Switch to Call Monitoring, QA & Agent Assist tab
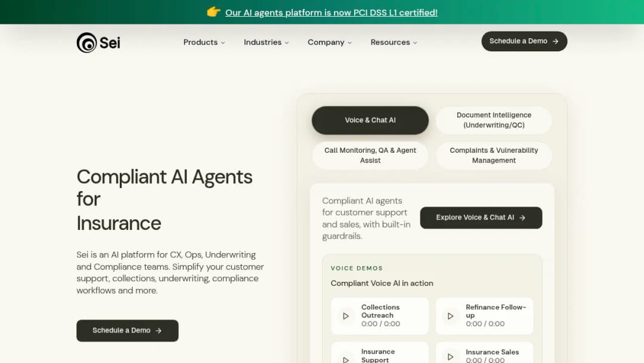The image size is (644, 363). click(x=370, y=155)
